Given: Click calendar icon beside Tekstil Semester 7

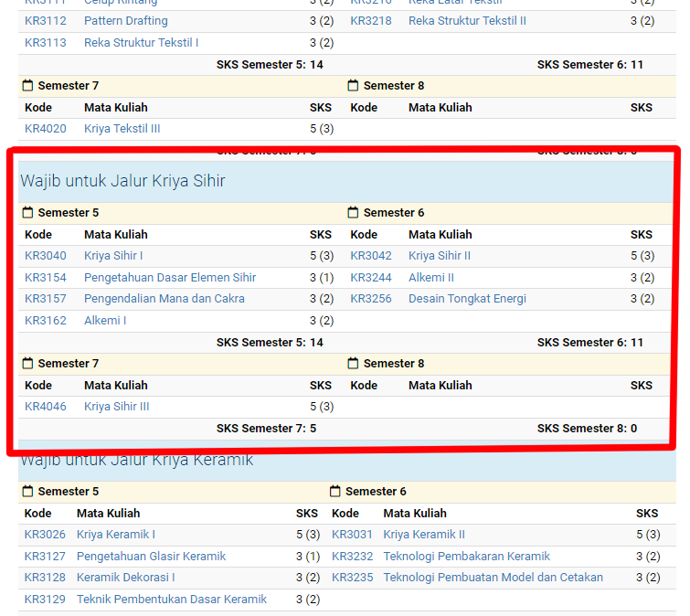Looking at the screenshot, I should coord(27,85).
